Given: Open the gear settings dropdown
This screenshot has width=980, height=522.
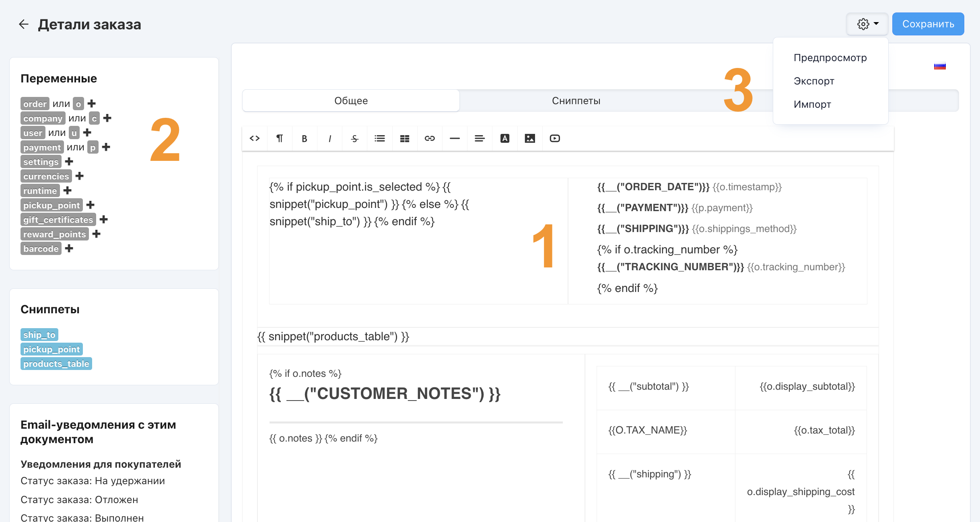Looking at the screenshot, I should 867,24.
